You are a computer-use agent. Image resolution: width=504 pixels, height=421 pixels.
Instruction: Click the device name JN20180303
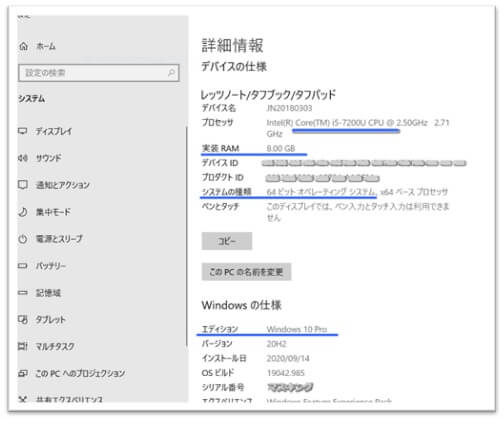coord(289,108)
